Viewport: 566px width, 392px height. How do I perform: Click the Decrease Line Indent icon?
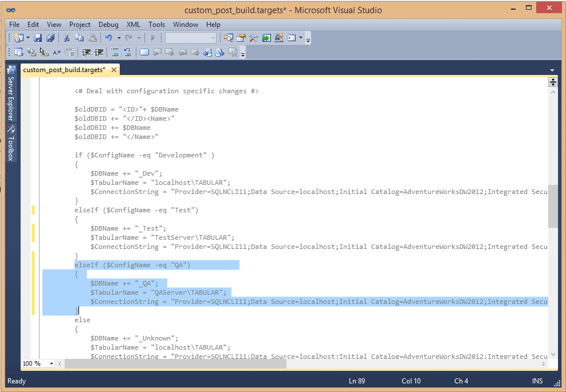point(86,52)
